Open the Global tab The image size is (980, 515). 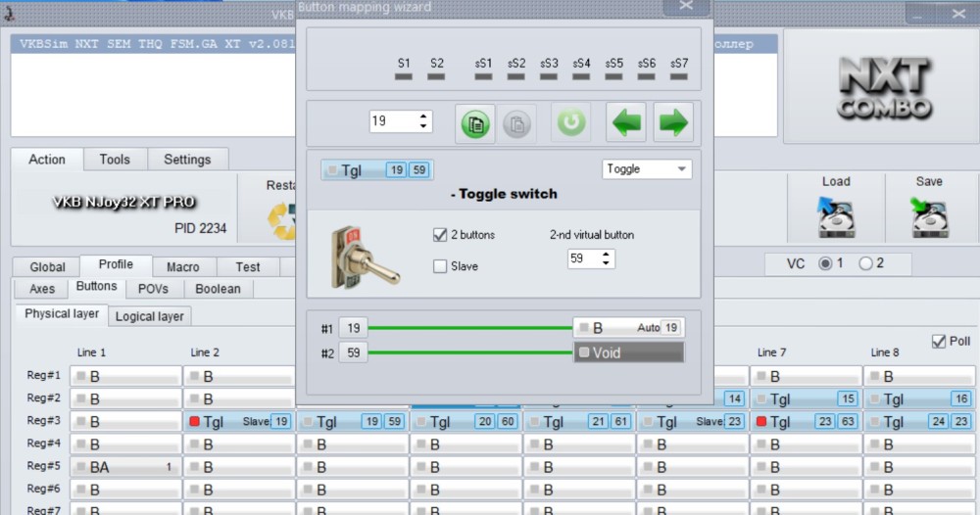coord(47,266)
